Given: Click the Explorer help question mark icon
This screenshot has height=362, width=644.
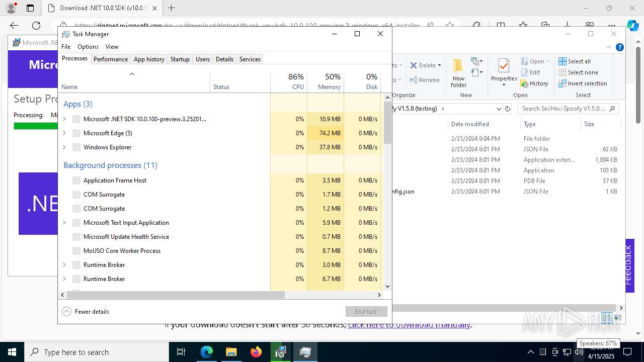Looking at the screenshot, I should 620,47.
